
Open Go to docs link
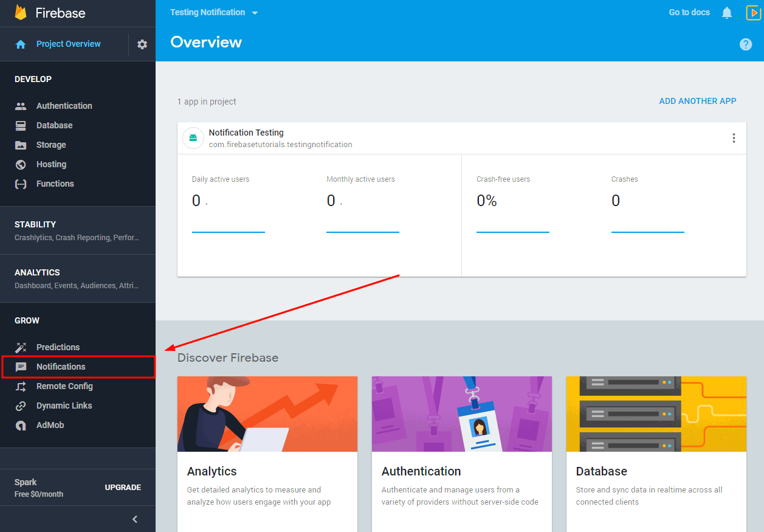tap(689, 12)
